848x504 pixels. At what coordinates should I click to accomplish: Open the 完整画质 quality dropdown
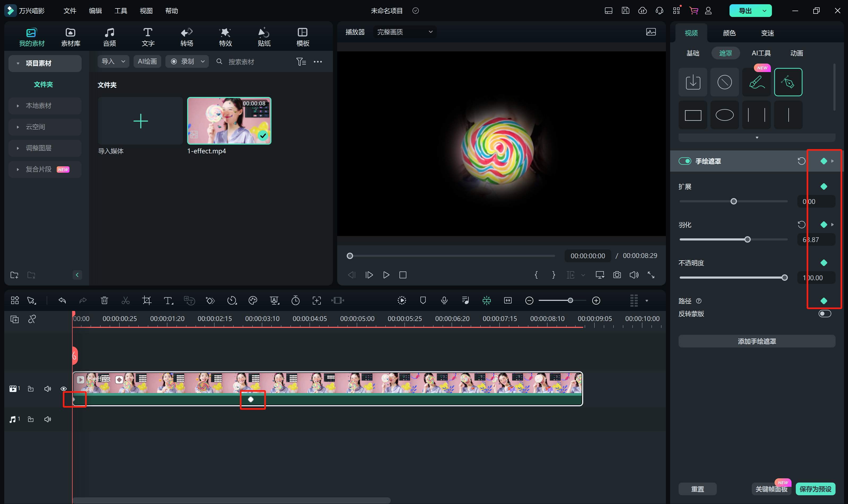tap(405, 32)
